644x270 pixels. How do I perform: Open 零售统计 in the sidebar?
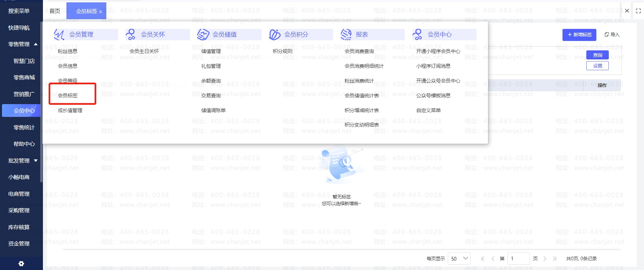(x=24, y=127)
